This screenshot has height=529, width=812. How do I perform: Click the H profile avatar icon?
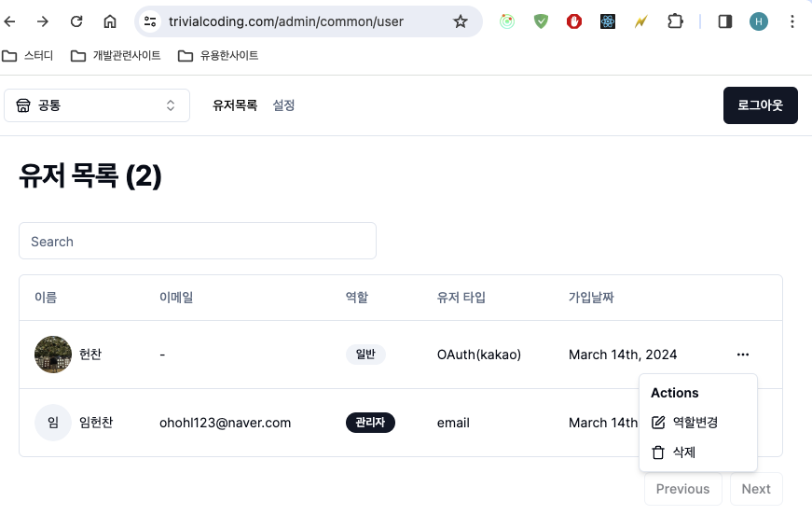point(759,21)
